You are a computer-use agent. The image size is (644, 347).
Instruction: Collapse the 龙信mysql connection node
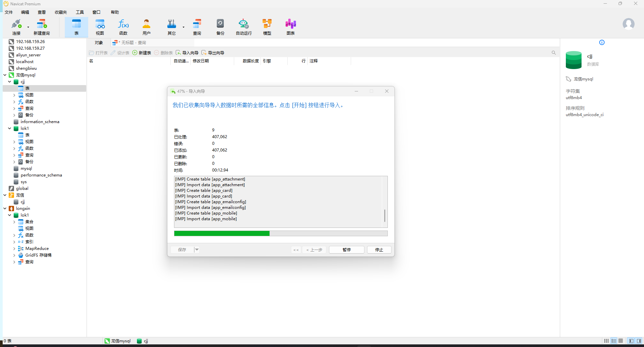click(x=5, y=75)
